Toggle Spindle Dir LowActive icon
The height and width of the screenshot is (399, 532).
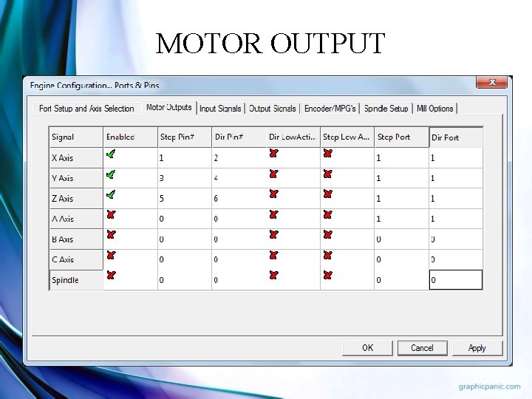click(274, 275)
